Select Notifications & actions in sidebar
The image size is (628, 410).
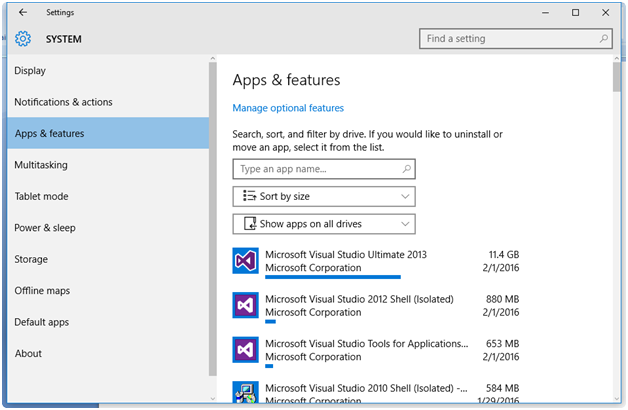click(63, 102)
